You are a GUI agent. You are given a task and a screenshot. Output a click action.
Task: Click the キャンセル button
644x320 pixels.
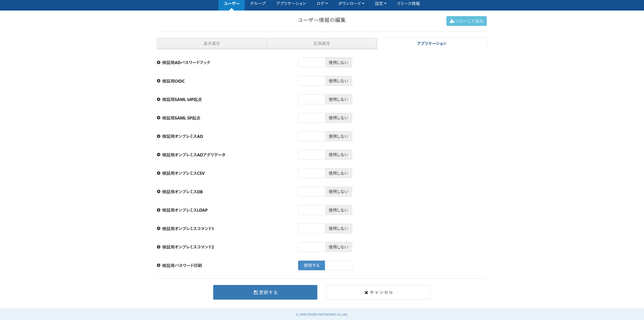click(378, 292)
